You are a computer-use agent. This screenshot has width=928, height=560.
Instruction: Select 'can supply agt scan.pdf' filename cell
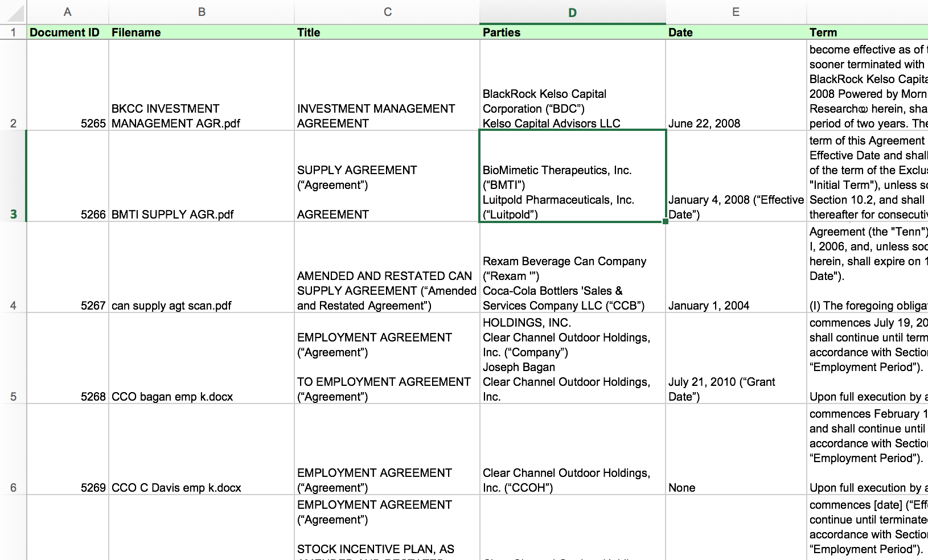coord(202,267)
